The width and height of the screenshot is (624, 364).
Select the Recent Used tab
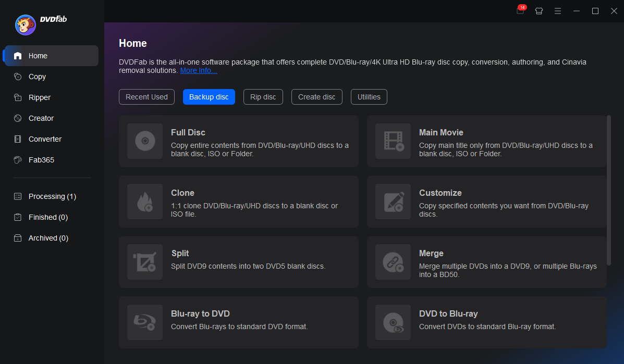tap(146, 97)
